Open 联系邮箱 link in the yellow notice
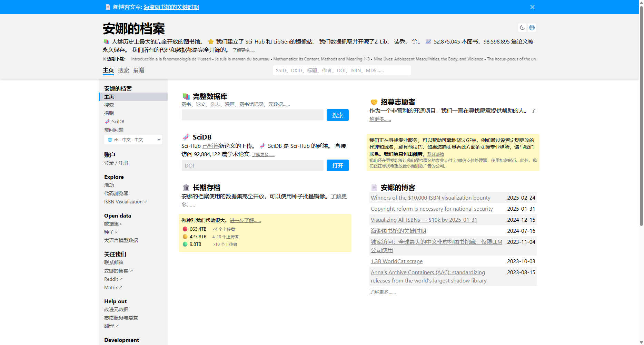The width and height of the screenshot is (644, 345). 436,154
